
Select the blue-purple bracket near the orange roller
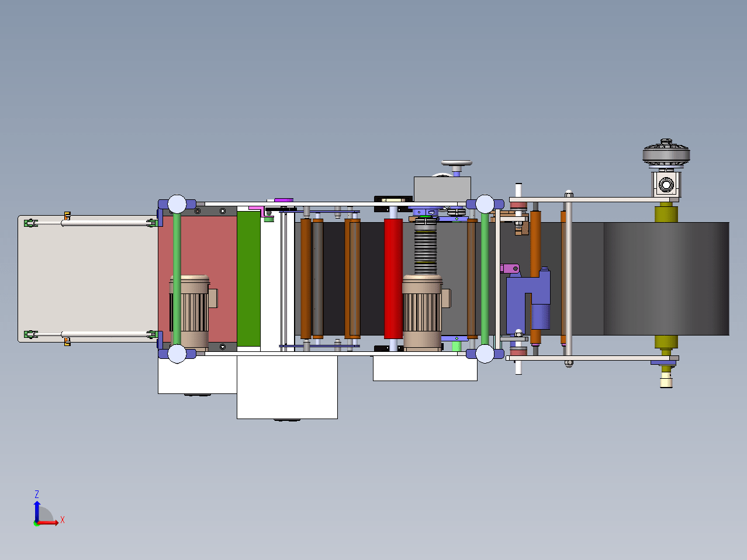(528, 300)
